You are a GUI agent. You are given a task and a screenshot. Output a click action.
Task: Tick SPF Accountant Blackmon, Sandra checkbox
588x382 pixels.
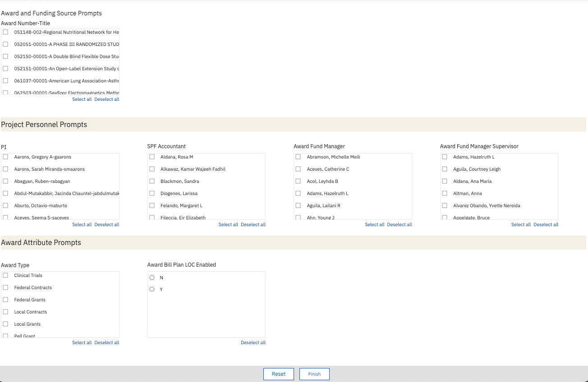click(x=152, y=181)
